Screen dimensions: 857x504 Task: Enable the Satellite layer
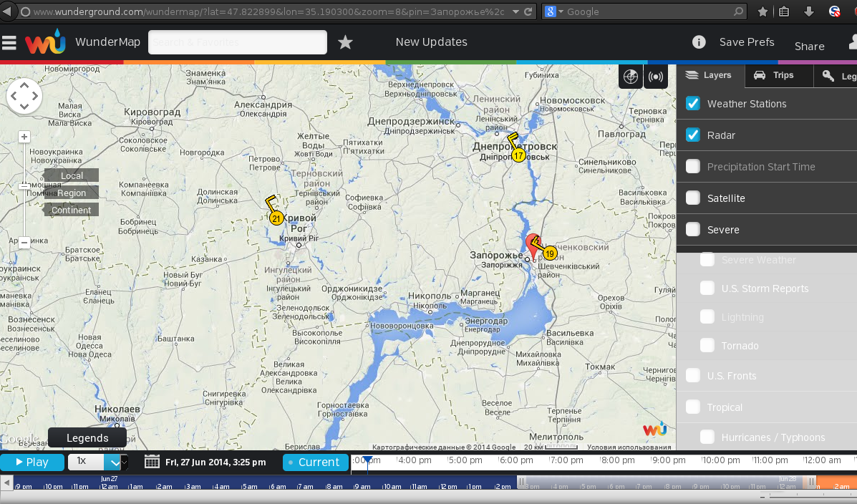[x=693, y=198]
